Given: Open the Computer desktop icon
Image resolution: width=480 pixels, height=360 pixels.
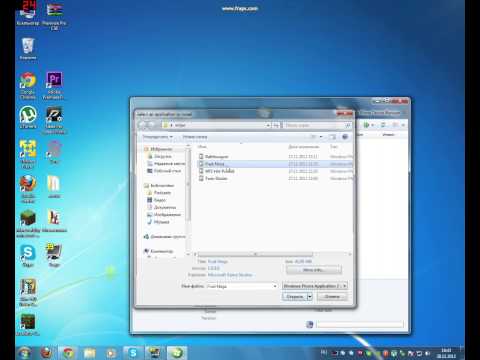Looking at the screenshot, I should point(28,13).
